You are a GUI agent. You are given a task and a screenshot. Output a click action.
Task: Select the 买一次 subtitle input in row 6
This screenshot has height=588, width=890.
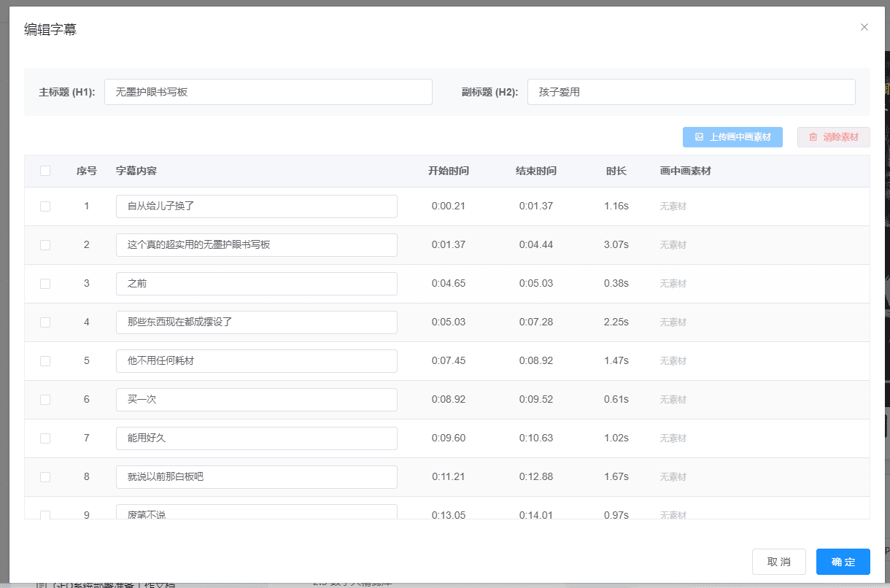(257, 400)
